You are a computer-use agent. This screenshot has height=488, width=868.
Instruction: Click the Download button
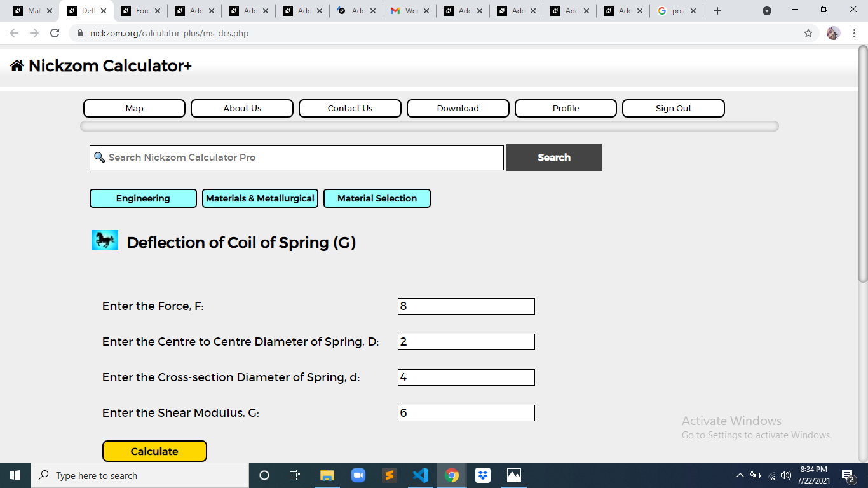(458, 108)
